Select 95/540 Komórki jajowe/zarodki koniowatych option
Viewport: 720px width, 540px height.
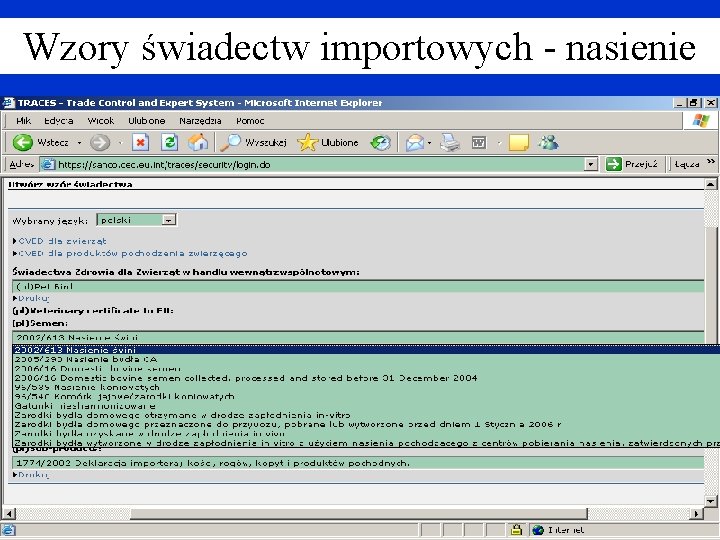(x=366, y=396)
